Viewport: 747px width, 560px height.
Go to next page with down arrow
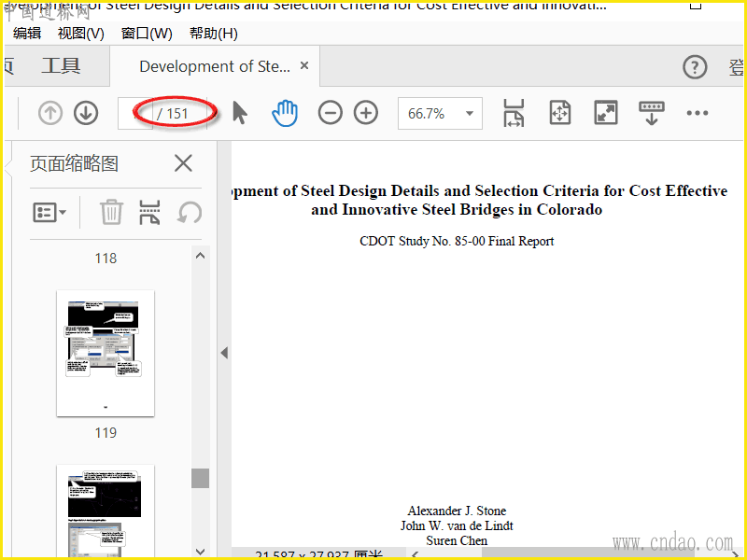(x=86, y=113)
